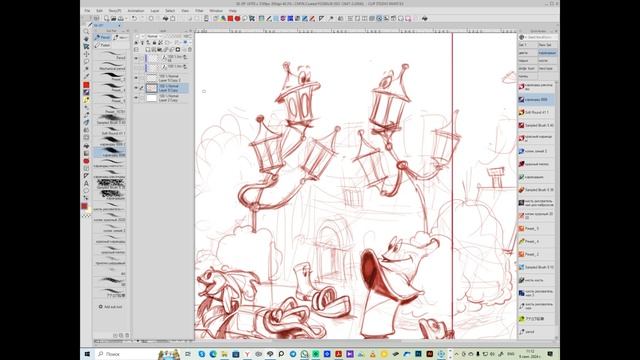Click the red foreground color swatch in the toolbox
640x360 pixels.
[x=84, y=206]
